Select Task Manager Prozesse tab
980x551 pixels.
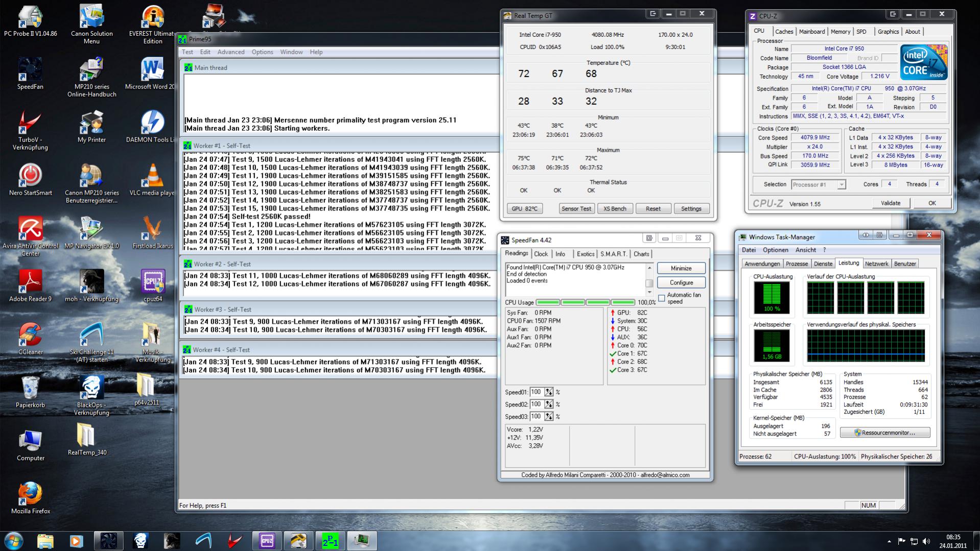point(797,263)
